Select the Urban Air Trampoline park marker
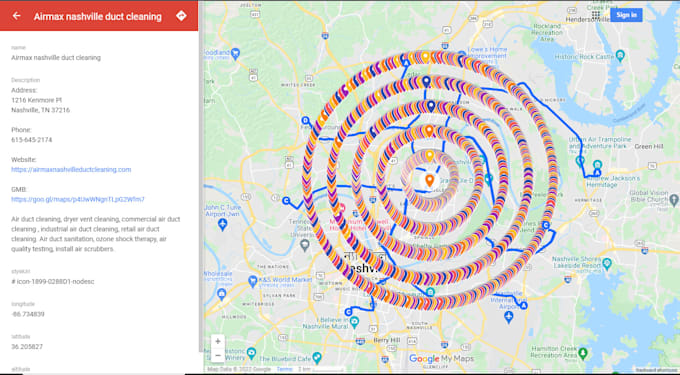This screenshot has width=680, height=375. 580,161
